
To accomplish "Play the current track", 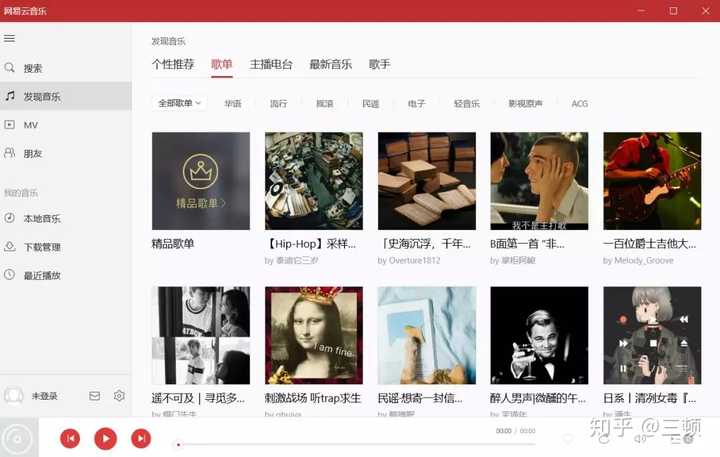I will (x=106, y=439).
